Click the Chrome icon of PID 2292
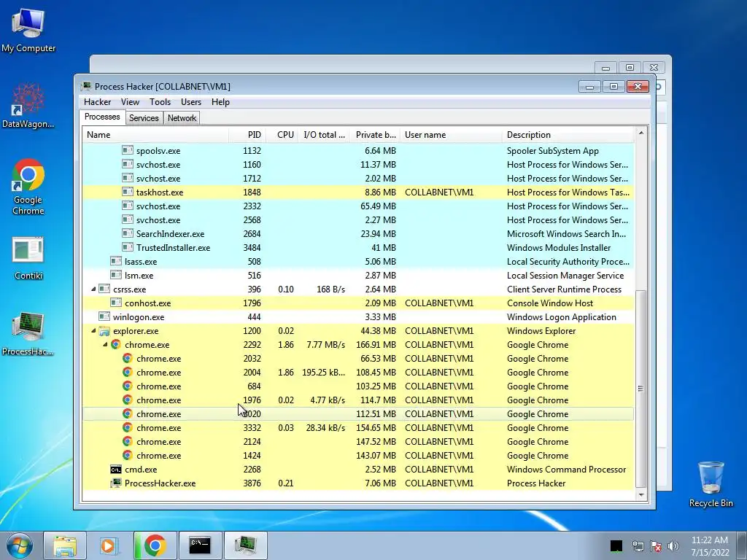 click(116, 345)
